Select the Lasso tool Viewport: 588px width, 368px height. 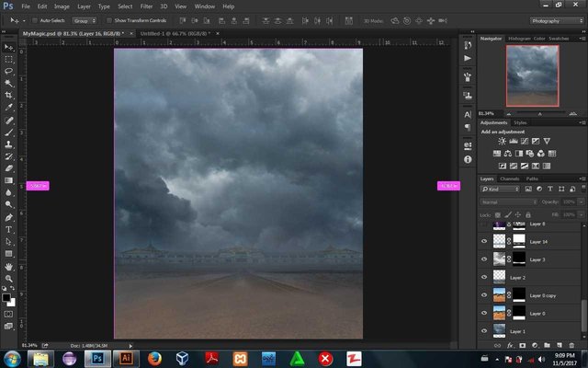pyautogui.click(x=8, y=72)
